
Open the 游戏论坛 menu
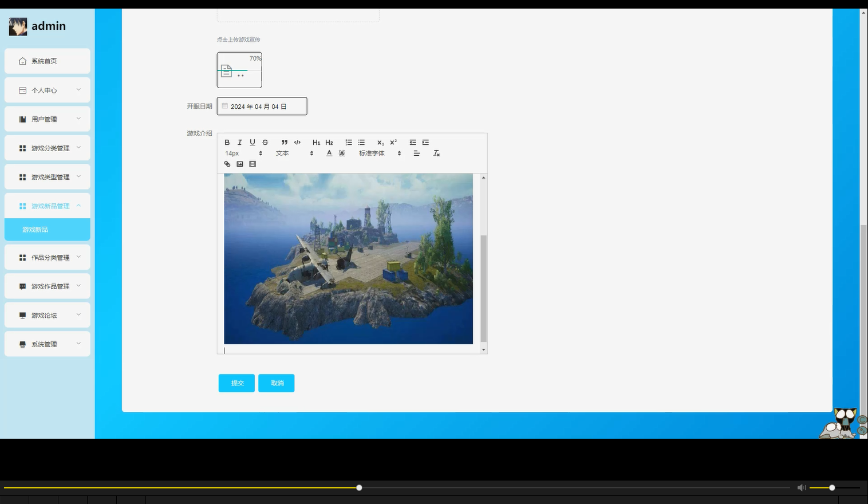48,316
